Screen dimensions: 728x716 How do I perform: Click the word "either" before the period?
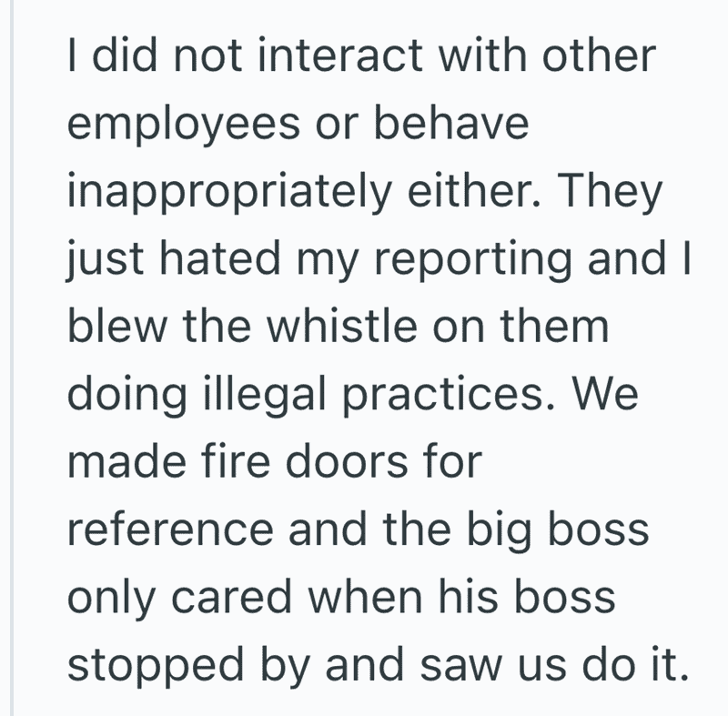click(x=469, y=191)
